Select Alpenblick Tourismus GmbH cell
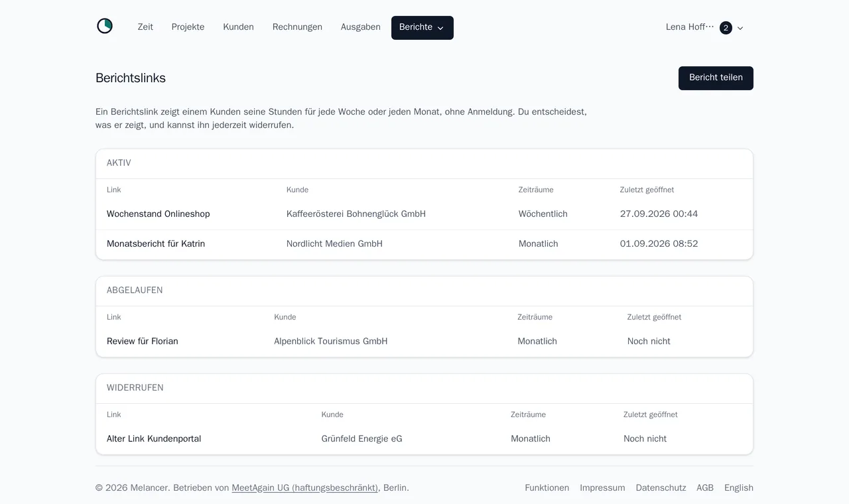Viewport: 849px width, 504px height. [x=330, y=342]
